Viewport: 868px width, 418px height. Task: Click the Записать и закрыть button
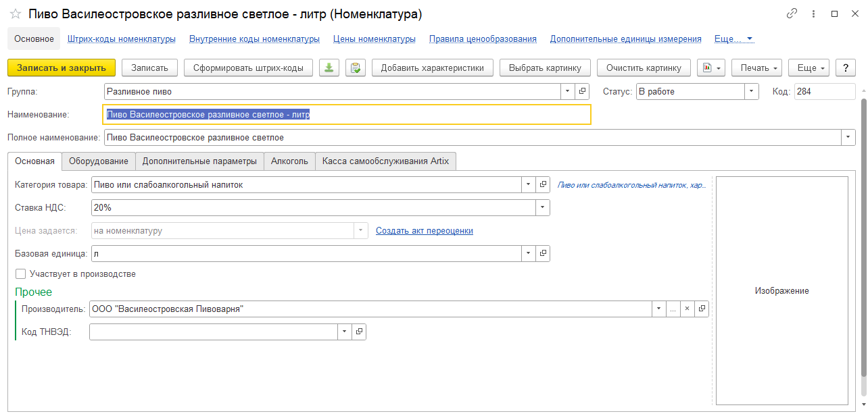62,68
